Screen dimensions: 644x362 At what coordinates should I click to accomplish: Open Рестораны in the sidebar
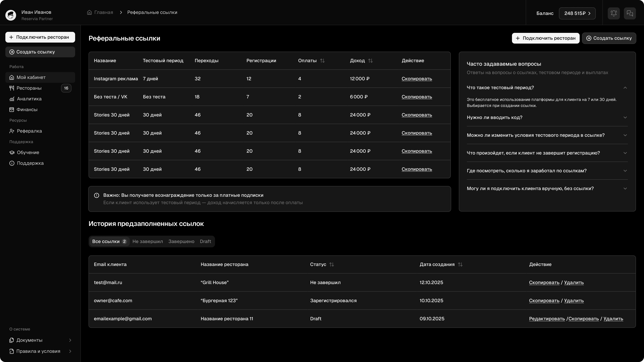click(29, 88)
